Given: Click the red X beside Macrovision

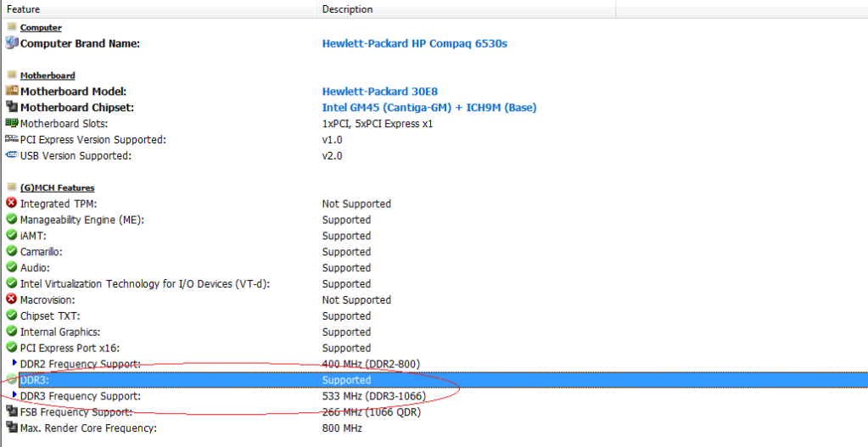Looking at the screenshot, I should pos(11,299).
